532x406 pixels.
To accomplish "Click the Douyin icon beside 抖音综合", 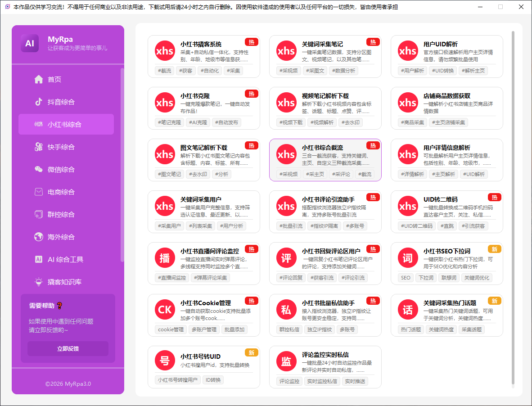I will [x=39, y=102].
